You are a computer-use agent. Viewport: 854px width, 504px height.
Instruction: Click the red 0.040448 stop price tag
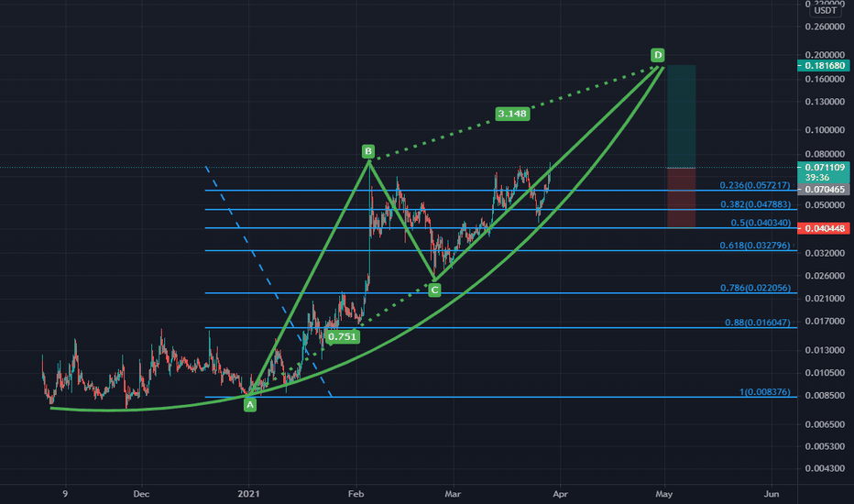[x=823, y=228]
